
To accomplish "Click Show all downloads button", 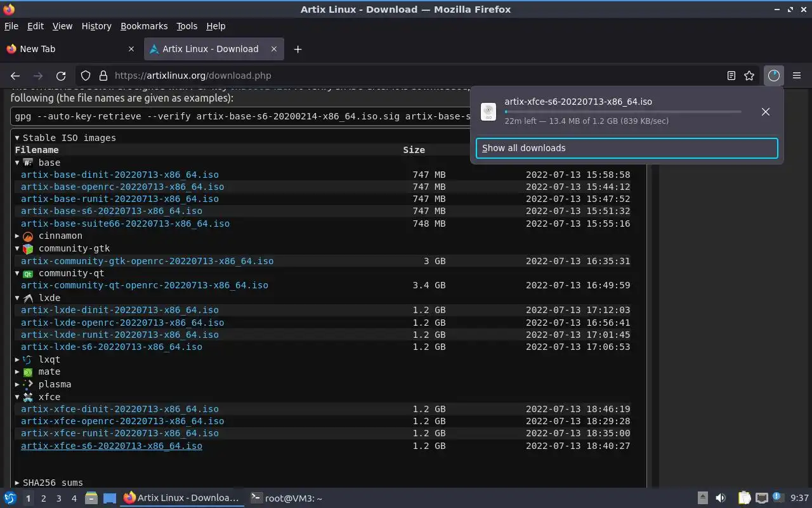I will (x=627, y=148).
